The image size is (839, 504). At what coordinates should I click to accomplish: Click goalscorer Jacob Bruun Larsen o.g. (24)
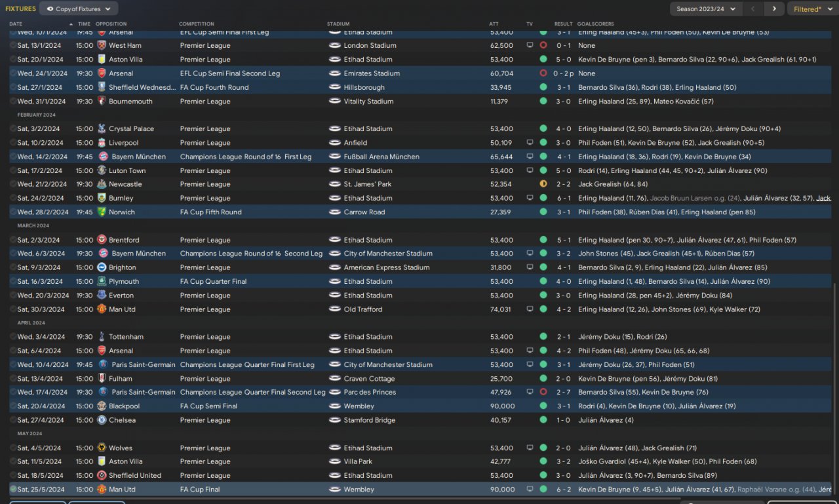pyautogui.click(x=695, y=199)
